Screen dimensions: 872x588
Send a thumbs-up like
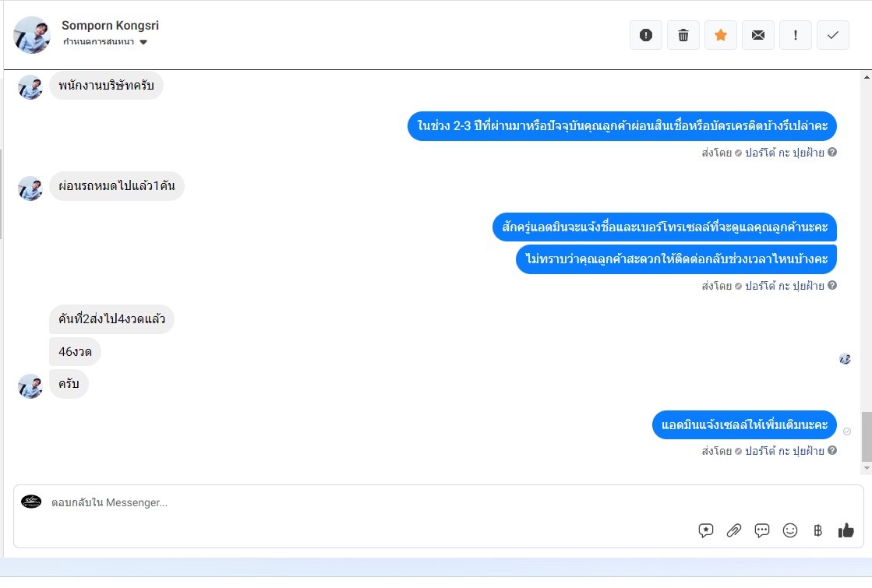coord(846,530)
